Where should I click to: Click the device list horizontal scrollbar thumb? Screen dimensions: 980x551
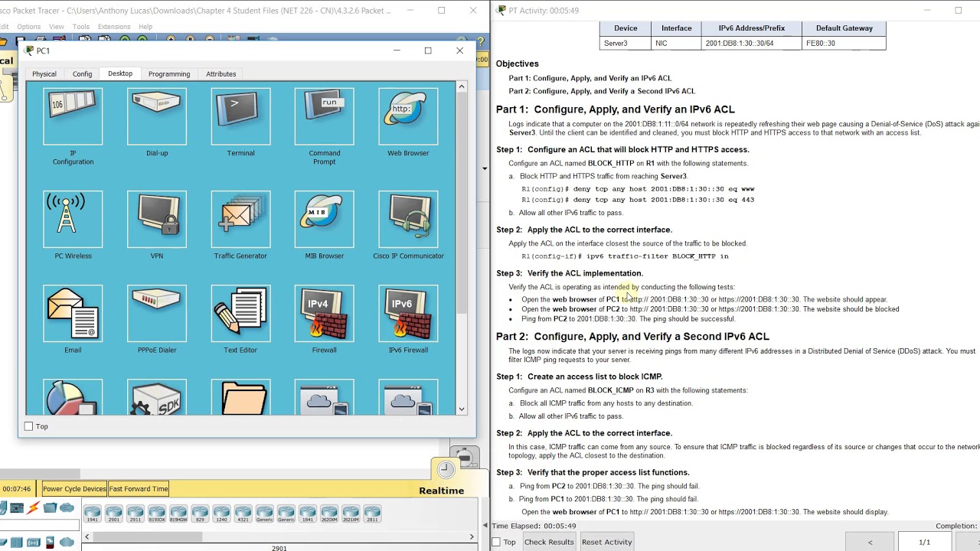coord(147,536)
